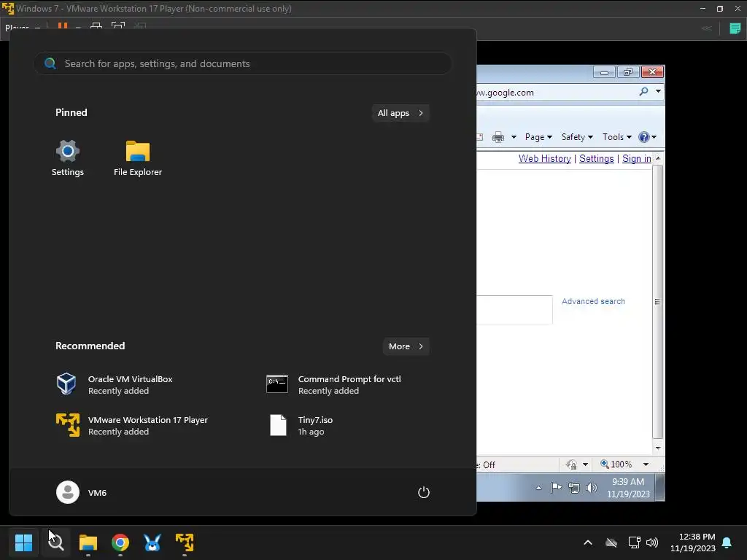Open Command Prompt for vctl

pyautogui.click(x=333, y=384)
